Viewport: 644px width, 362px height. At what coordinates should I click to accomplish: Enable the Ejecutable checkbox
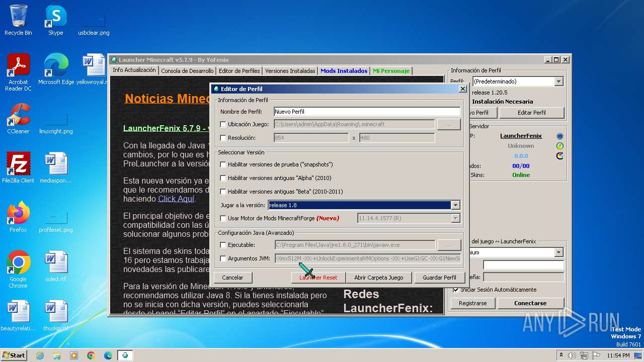[x=223, y=245]
